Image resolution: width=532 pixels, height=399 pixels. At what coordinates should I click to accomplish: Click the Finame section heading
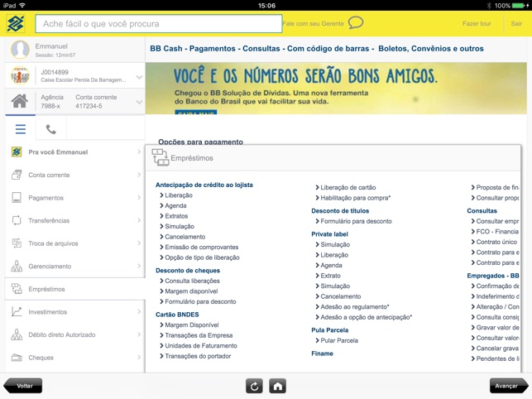click(x=322, y=353)
